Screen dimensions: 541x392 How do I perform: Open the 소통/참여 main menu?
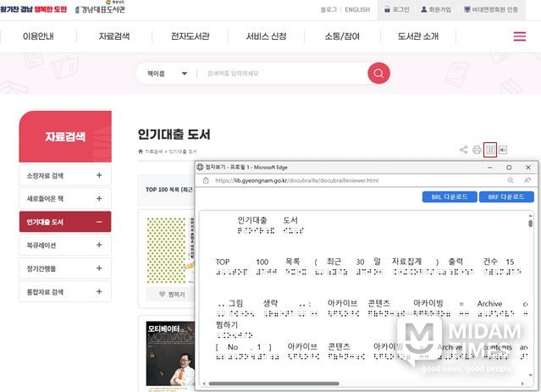click(342, 36)
